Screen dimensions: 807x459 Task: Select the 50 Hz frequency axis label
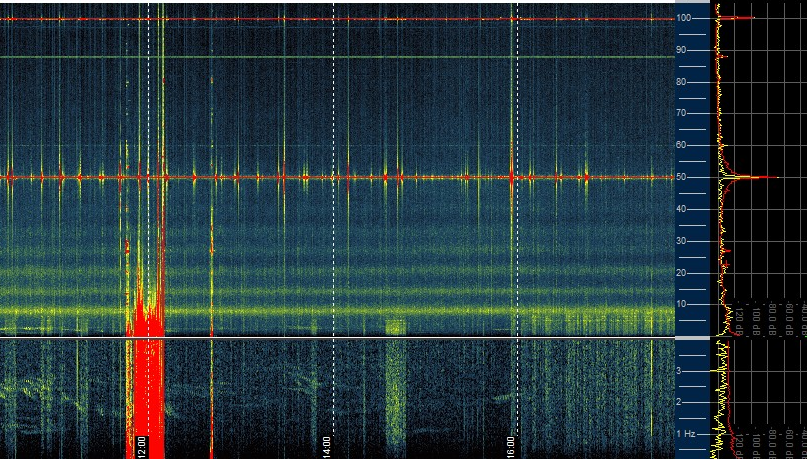(x=685, y=177)
